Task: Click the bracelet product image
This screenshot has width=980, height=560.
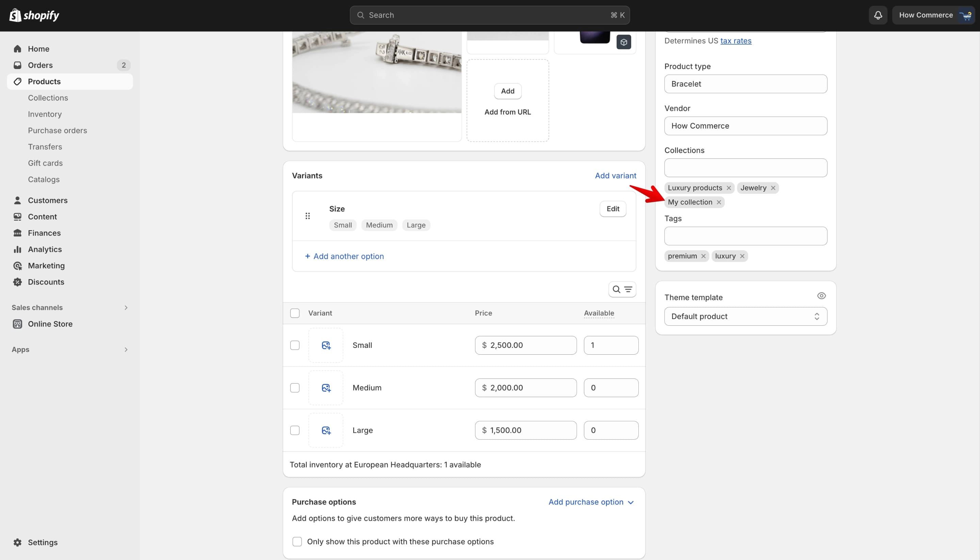Action: click(376, 72)
